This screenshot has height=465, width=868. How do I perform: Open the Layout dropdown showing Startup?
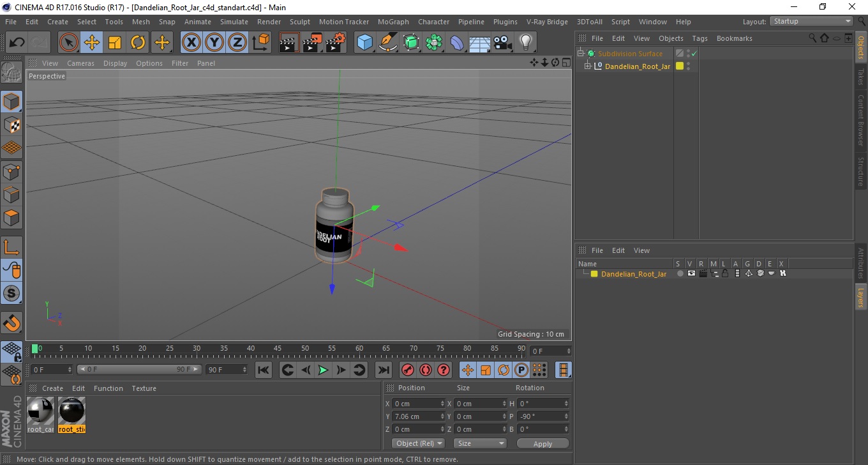coord(812,21)
